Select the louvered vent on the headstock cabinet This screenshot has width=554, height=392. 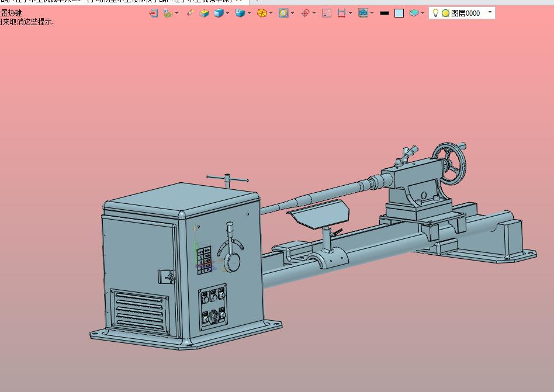coord(140,311)
